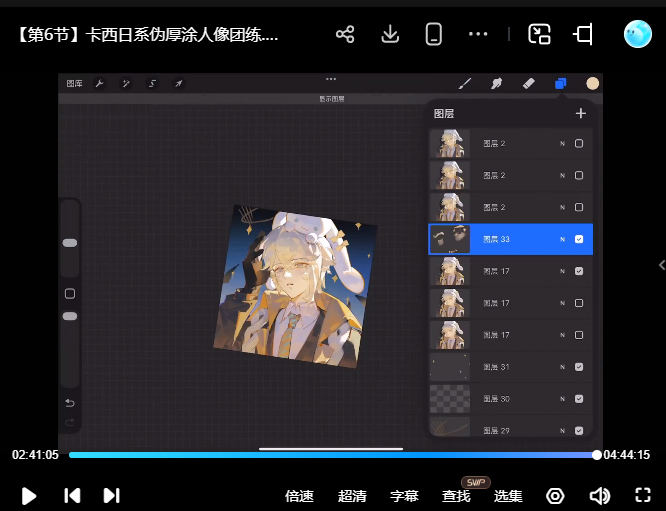Uncheck the only checked 图层 17 layer
666x511 pixels.
pos(579,271)
